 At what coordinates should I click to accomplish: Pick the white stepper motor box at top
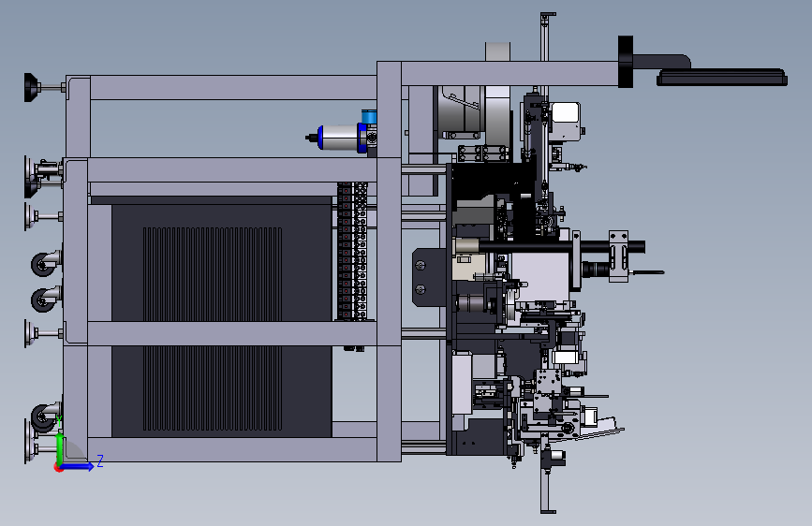(565, 121)
